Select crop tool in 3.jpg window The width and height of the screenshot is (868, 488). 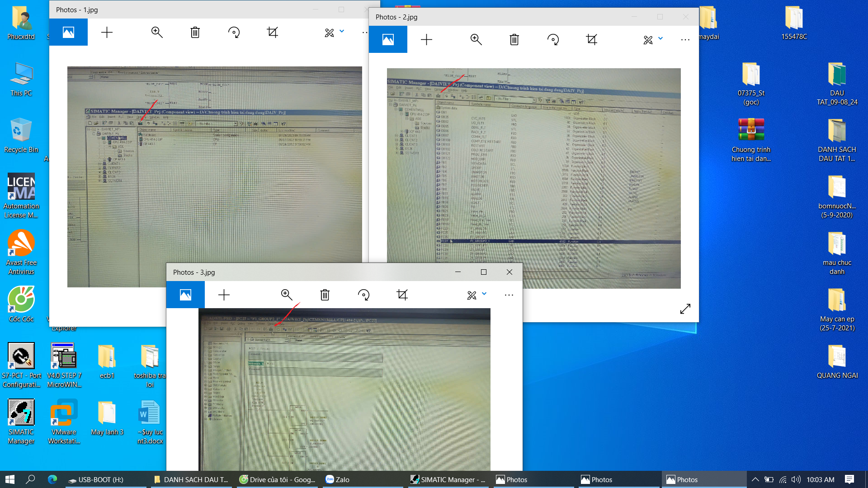tap(402, 295)
